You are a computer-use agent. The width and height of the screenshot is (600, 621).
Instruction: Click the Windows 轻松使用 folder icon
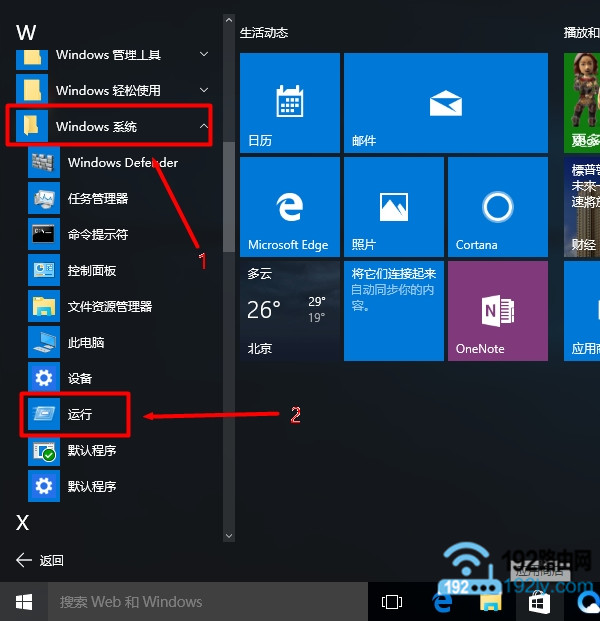[x=32, y=90]
